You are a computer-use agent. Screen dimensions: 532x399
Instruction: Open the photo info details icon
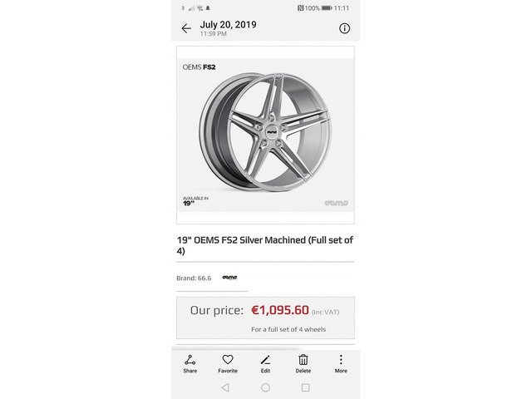click(x=344, y=28)
